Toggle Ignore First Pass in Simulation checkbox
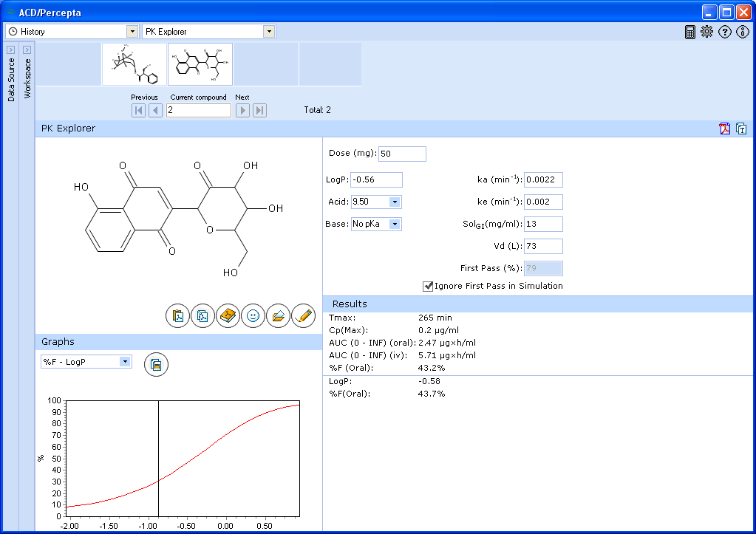Screen dimensions: 756x534 (x=428, y=287)
